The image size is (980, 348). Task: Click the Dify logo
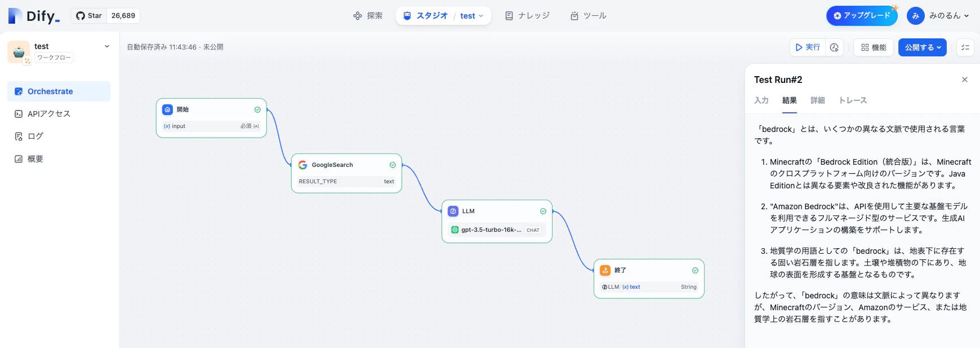coord(34,16)
